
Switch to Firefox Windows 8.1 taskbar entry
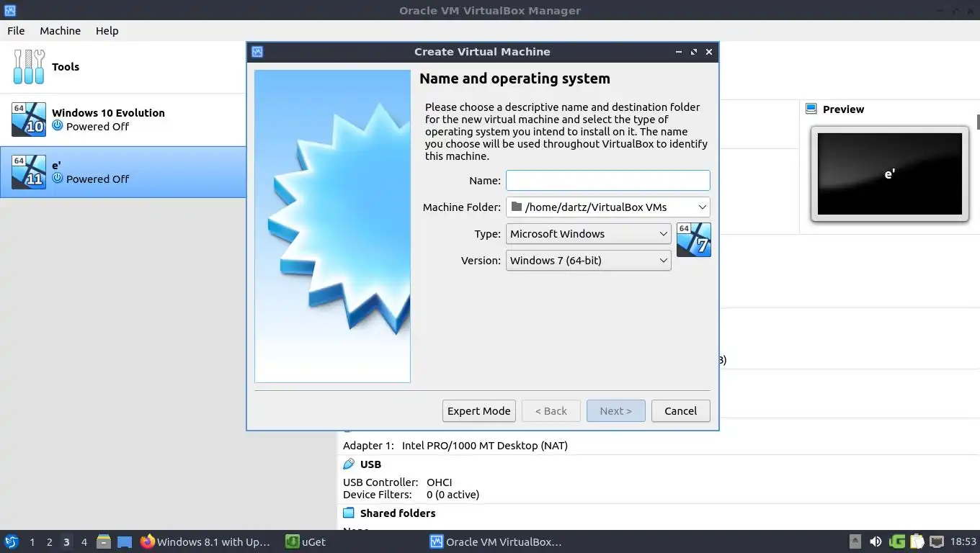click(x=206, y=541)
